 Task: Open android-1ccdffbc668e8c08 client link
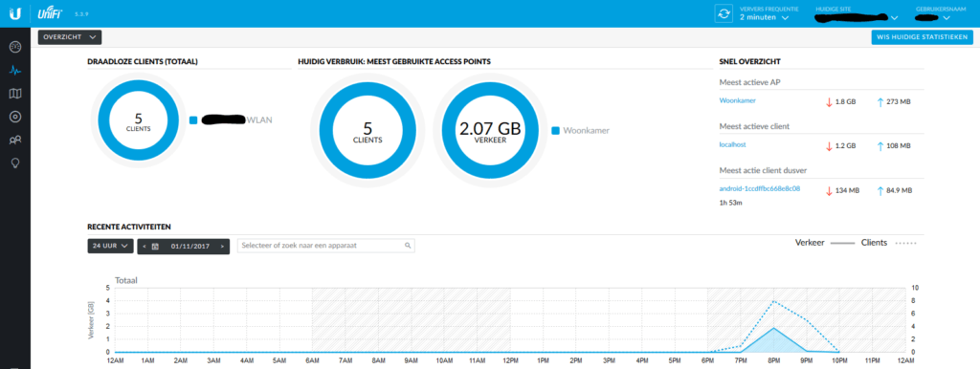pos(760,188)
